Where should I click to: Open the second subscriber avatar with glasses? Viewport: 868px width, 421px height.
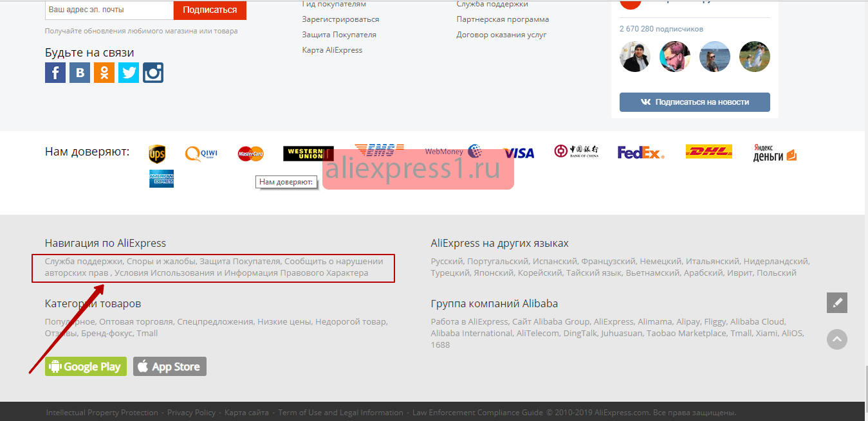tap(675, 57)
